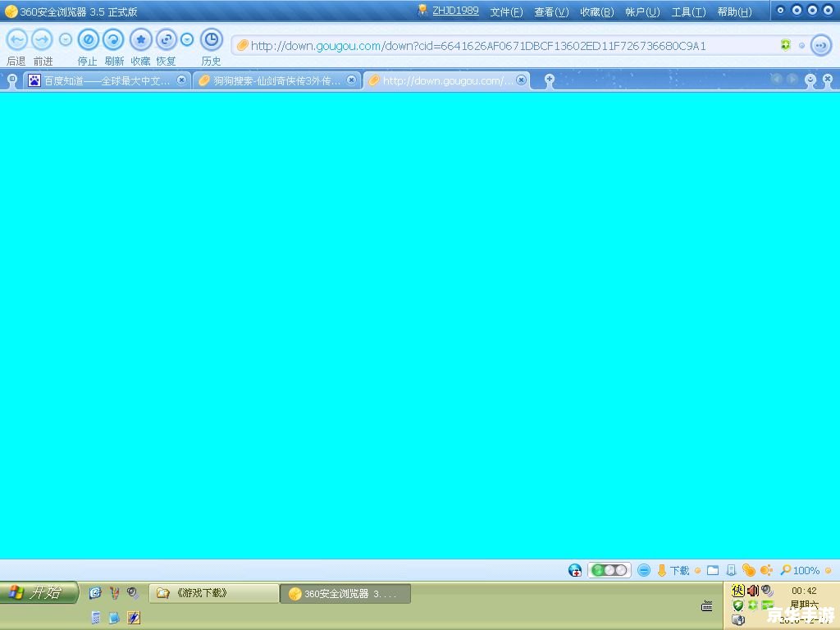Image resolution: width=840 pixels, height=630 pixels.
Task: Click keyboard language bar icon
Action: tap(707, 606)
